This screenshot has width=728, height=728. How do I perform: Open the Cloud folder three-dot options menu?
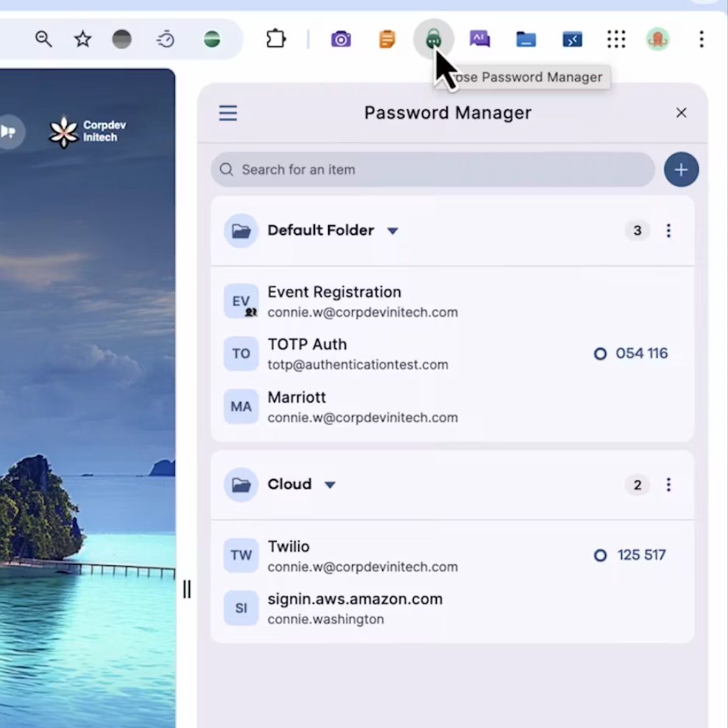click(x=669, y=485)
